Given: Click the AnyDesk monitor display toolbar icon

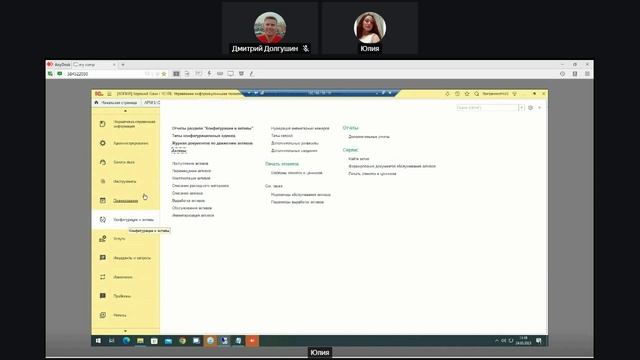Looking at the screenshot, I should click(x=231, y=74).
